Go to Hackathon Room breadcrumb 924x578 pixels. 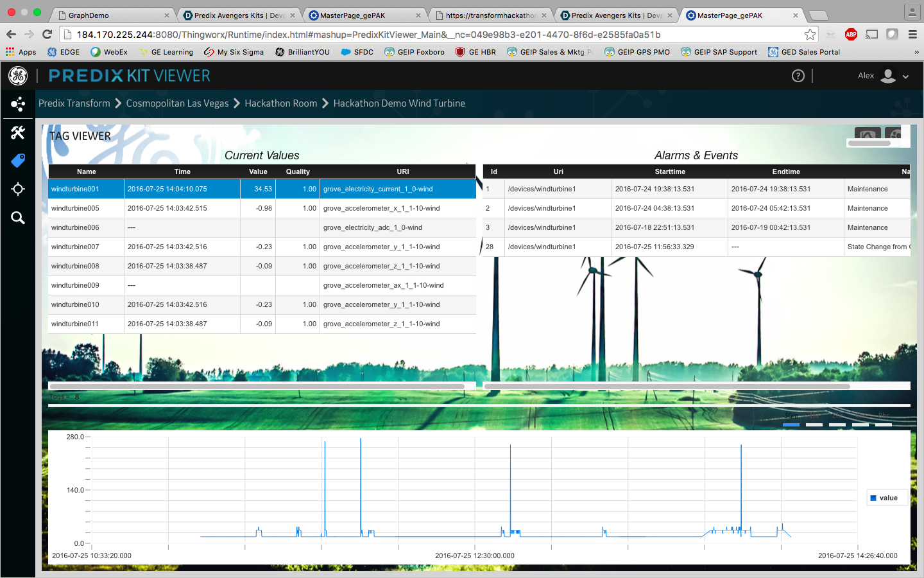click(281, 103)
